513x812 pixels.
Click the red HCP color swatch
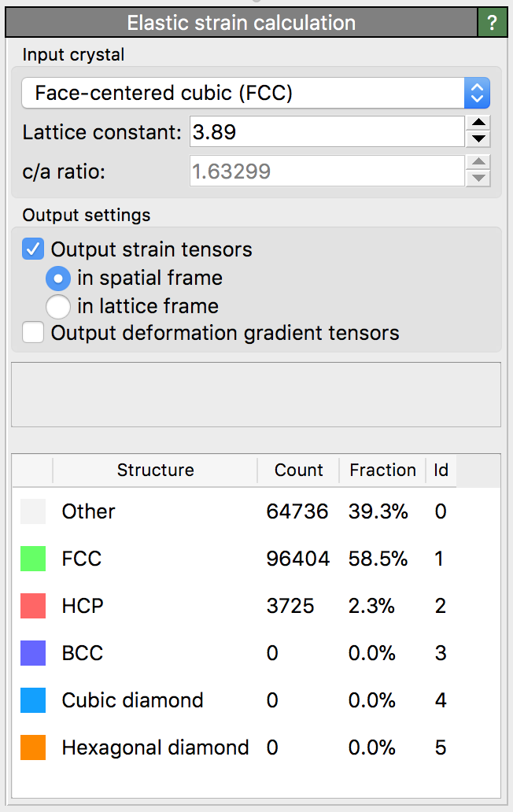pyautogui.click(x=33, y=606)
